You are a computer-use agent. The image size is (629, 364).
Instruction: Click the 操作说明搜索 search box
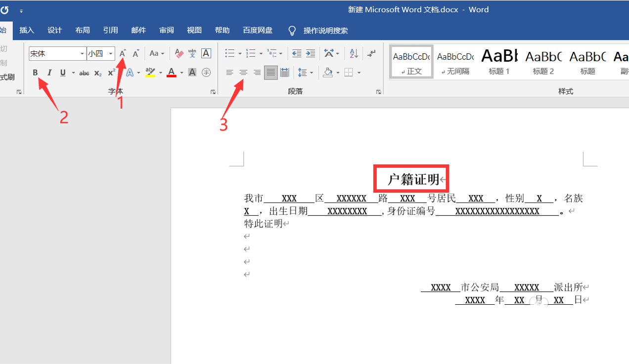(325, 31)
